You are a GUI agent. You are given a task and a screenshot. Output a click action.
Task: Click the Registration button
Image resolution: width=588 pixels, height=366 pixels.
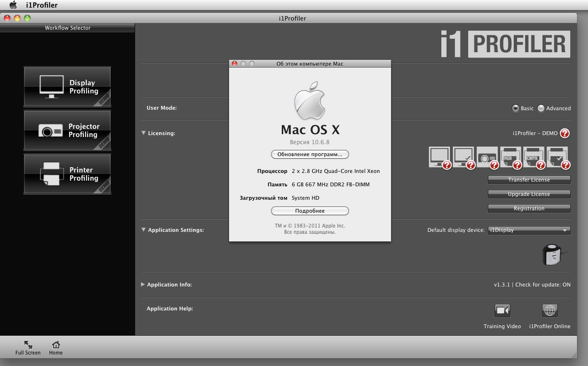[529, 208]
